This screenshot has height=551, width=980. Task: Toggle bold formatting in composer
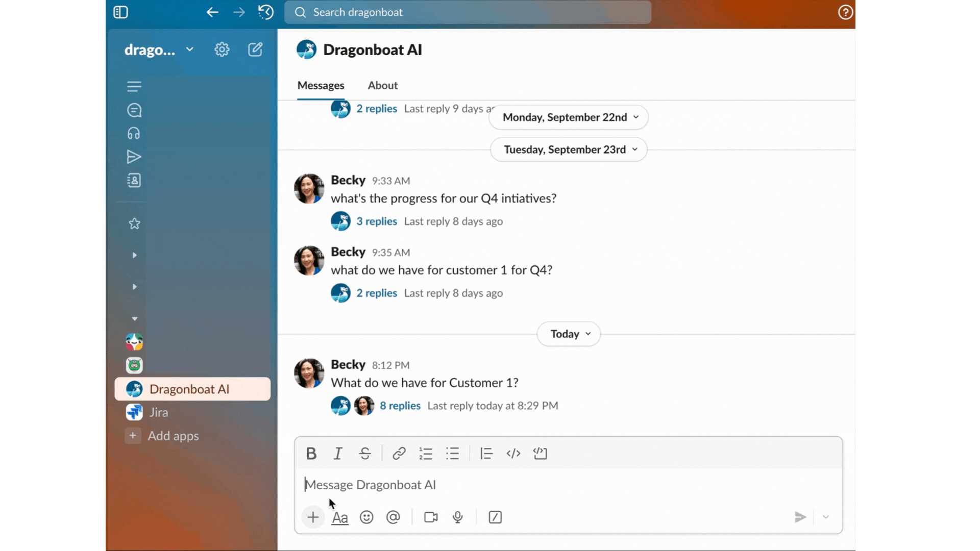point(311,453)
